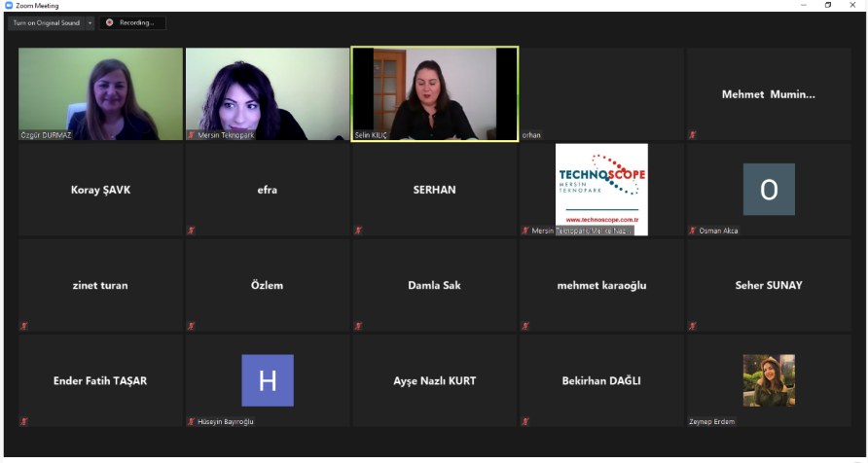
Task: Maximize the Zoom Meeting window
Action: pos(827,5)
